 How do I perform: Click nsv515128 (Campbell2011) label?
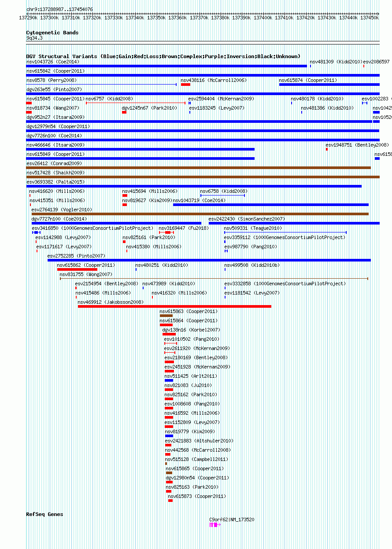tap(196, 459)
